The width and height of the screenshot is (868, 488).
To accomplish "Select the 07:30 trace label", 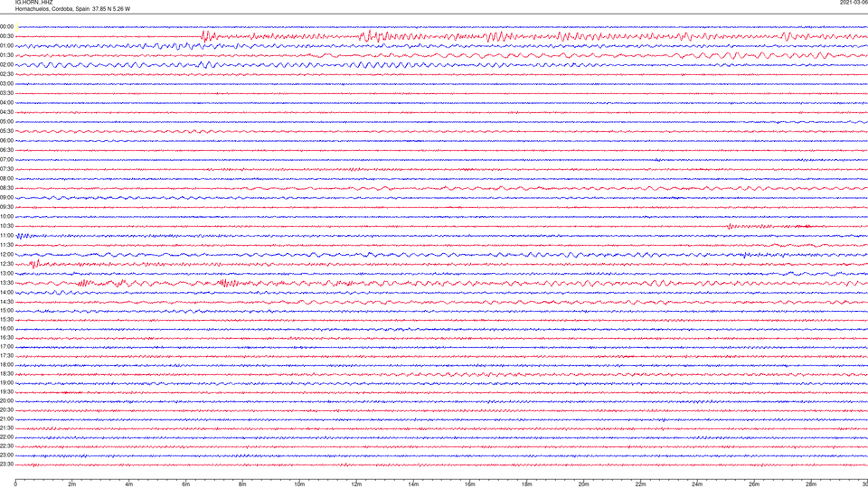I will (6, 169).
